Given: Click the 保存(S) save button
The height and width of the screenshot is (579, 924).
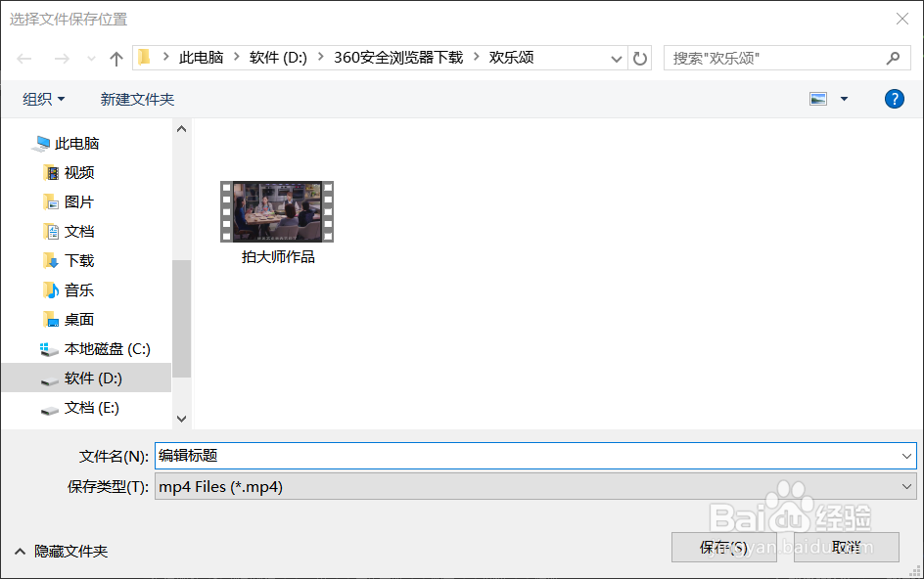Looking at the screenshot, I should pos(723,548).
